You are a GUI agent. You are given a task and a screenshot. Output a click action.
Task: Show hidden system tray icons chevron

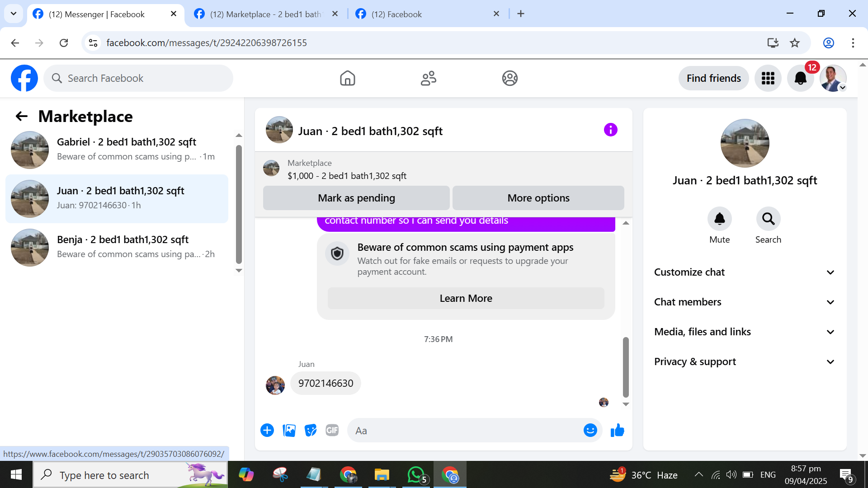coord(698,474)
